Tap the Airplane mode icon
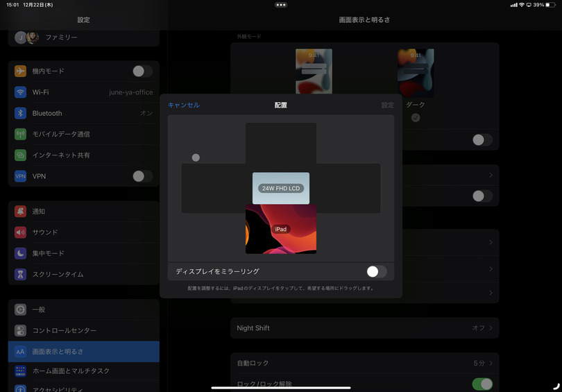This screenshot has width=562, height=392. 20,71
